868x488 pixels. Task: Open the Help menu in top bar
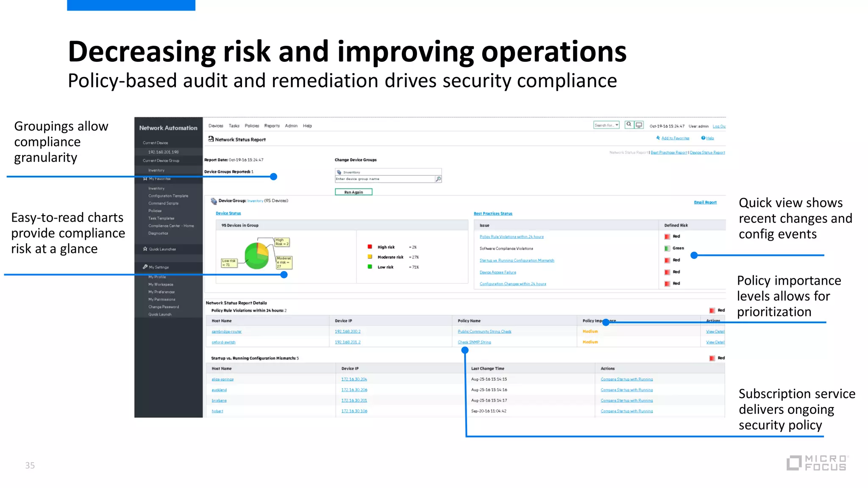pos(307,126)
